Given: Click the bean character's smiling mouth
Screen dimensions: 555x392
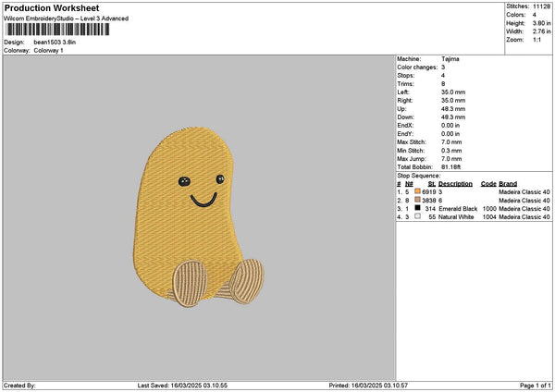Looking at the screenshot, I should [203, 199].
